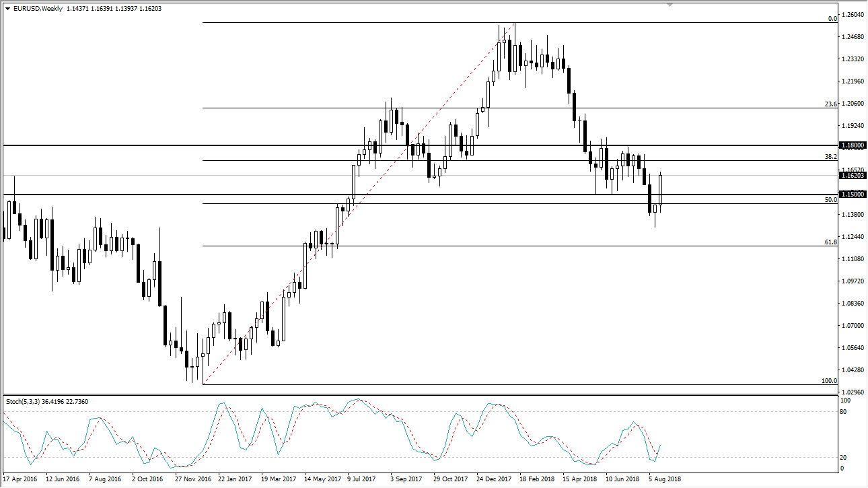
Task: Click the 15 Apr 2018 date label
Action: pos(580,479)
